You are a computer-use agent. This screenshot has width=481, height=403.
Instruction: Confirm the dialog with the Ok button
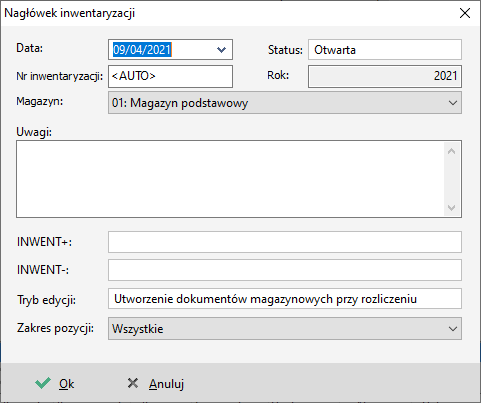coord(55,384)
